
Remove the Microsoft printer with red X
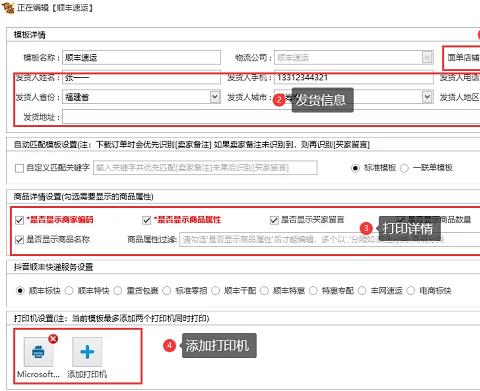tap(53, 339)
